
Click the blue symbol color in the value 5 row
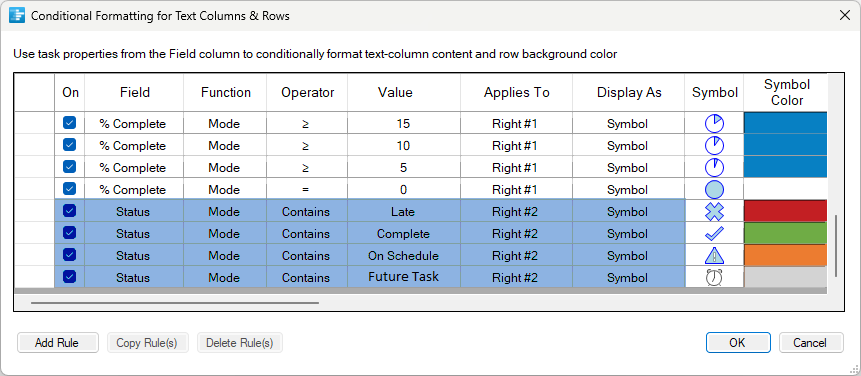coord(785,167)
